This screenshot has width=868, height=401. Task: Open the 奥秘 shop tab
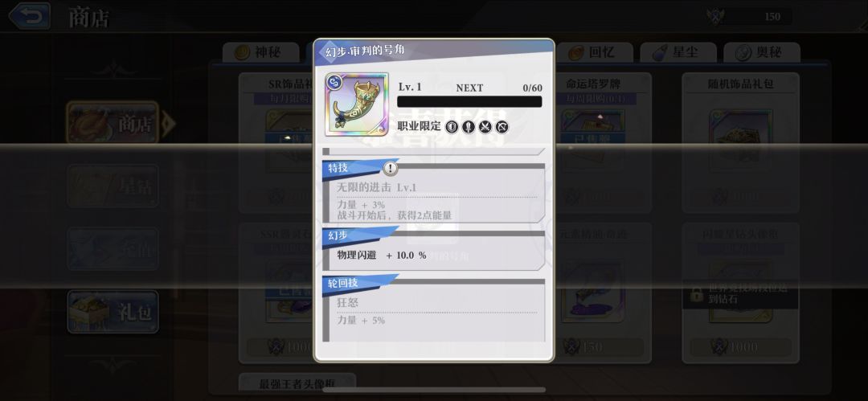tap(762, 52)
